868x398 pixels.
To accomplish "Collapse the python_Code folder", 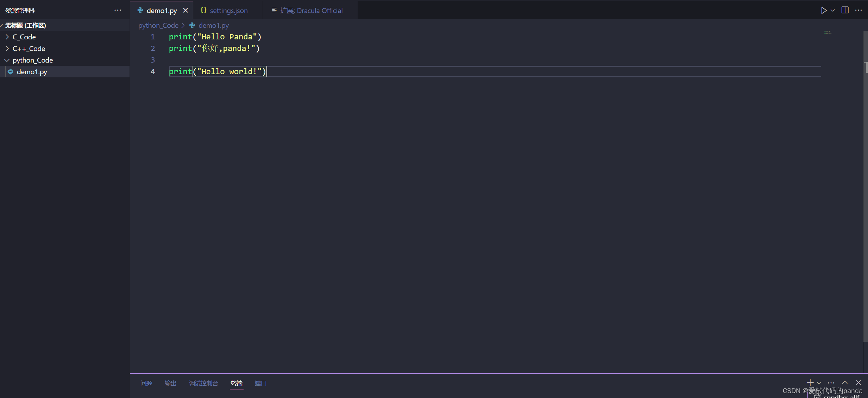I will (x=32, y=60).
